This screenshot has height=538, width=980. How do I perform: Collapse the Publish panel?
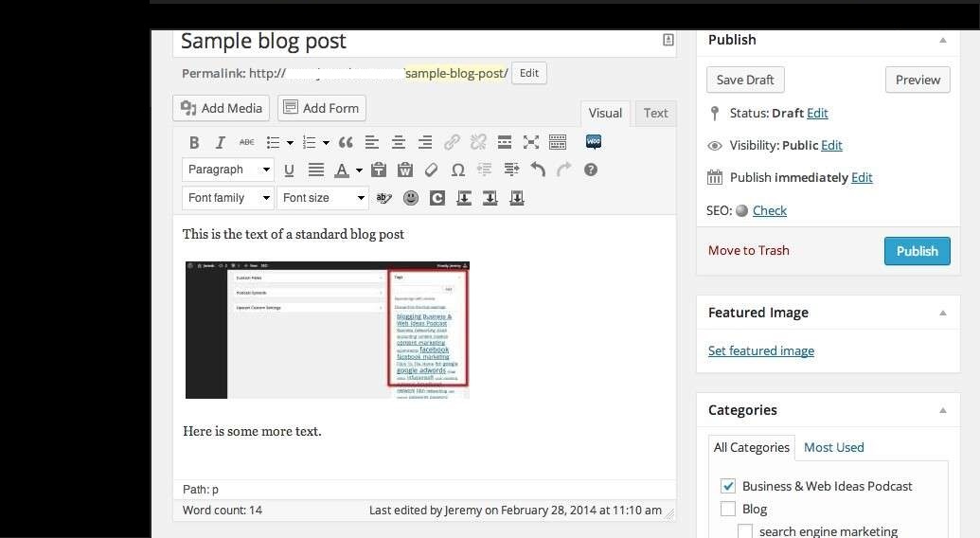943,40
